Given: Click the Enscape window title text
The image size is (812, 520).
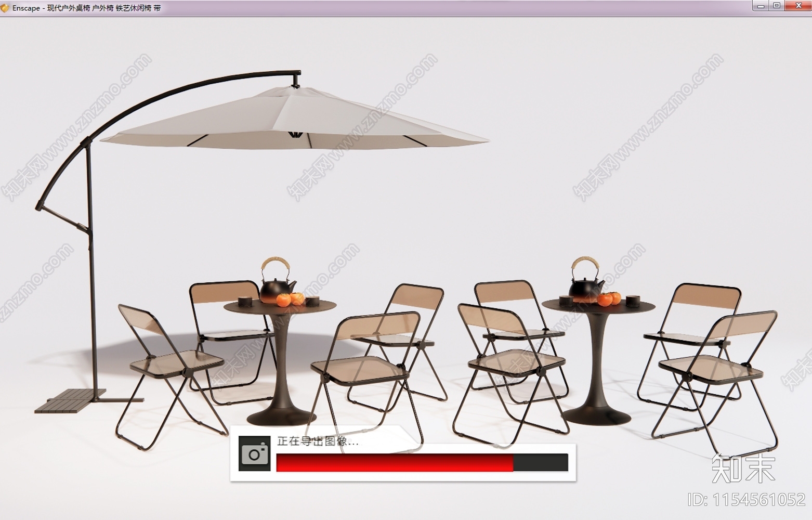Looking at the screenshot, I should click(x=87, y=8).
